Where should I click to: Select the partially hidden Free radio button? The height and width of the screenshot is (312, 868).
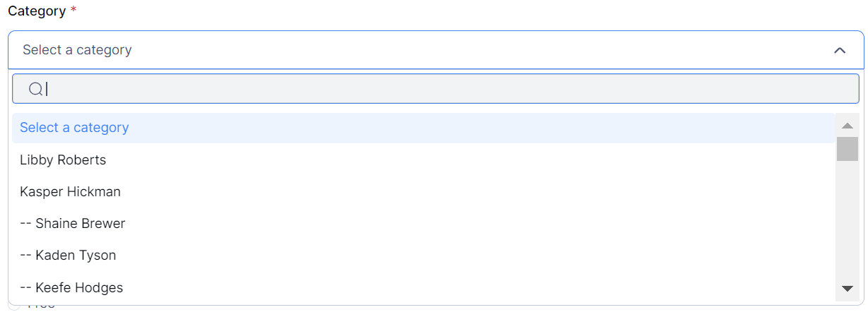click(14, 307)
